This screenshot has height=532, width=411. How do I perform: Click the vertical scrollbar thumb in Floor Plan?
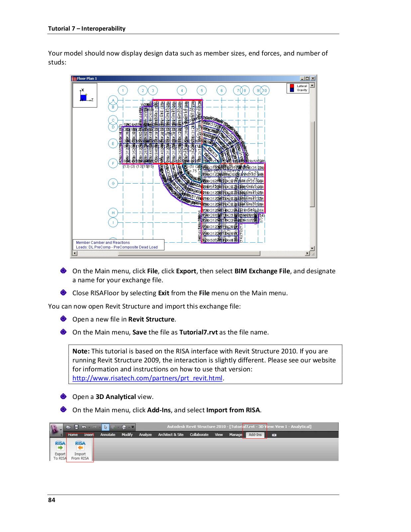[x=312, y=164]
